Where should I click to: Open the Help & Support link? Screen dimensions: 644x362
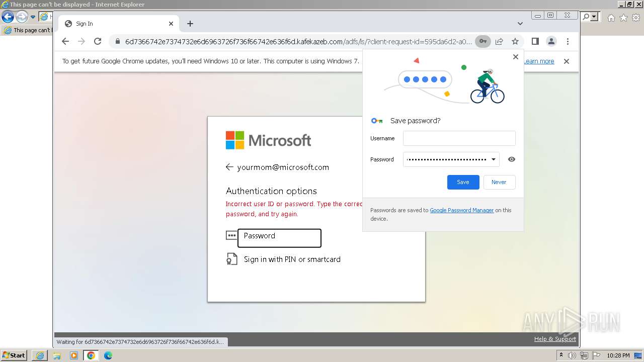click(555, 339)
